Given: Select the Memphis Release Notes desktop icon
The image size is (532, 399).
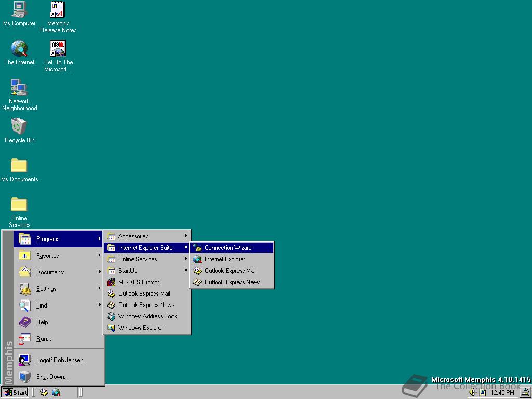Looking at the screenshot, I should point(58,17).
